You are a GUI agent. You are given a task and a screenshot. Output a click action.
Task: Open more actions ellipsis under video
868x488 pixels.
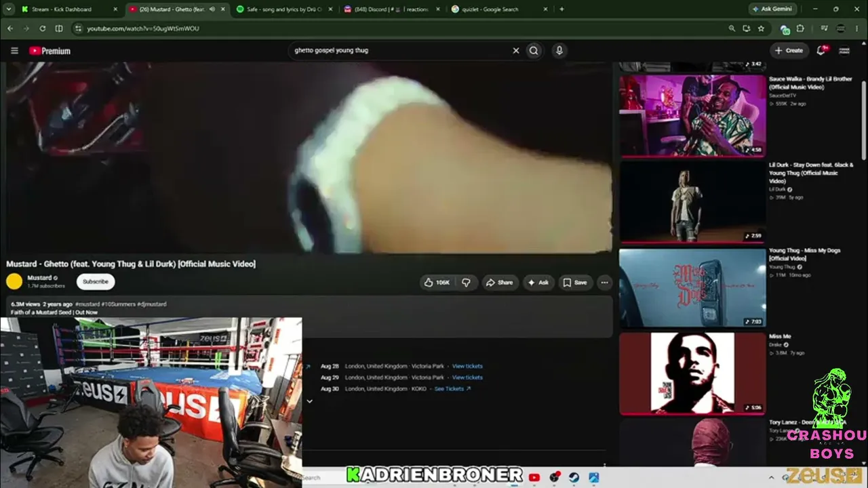pyautogui.click(x=604, y=283)
